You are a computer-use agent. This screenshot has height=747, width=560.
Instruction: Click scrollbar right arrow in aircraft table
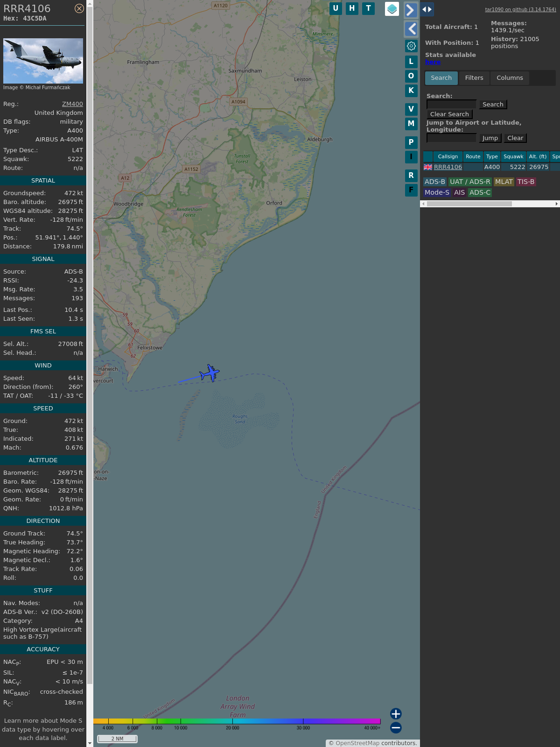(556, 204)
